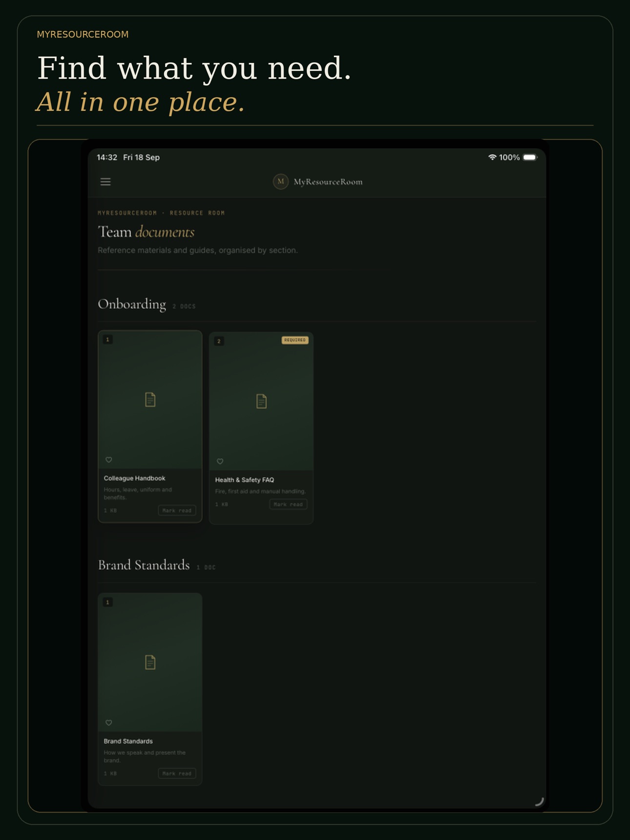This screenshot has width=630, height=840.
Task: Click the "1 DOC" count label
Action: tap(206, 567)
